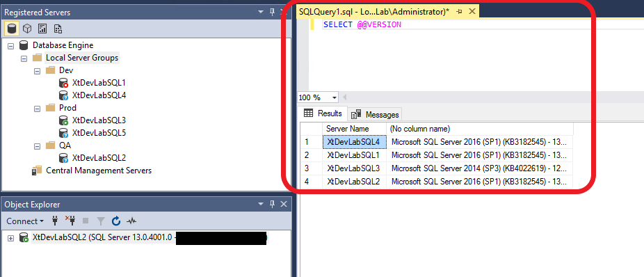The height and width of the screenshot is (277, 644).
Task: Open the Connect dropdown in Object Explorer
Action: 25,221
